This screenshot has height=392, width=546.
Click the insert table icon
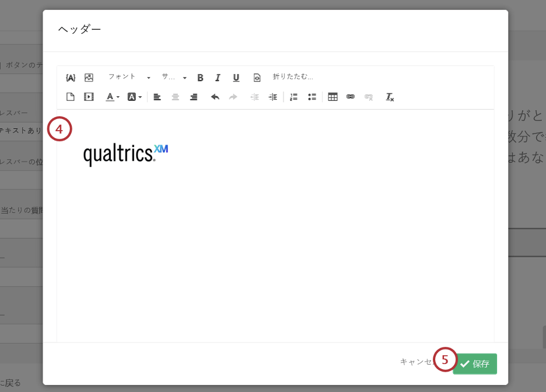pyautogui.click(x=333, y=97)
